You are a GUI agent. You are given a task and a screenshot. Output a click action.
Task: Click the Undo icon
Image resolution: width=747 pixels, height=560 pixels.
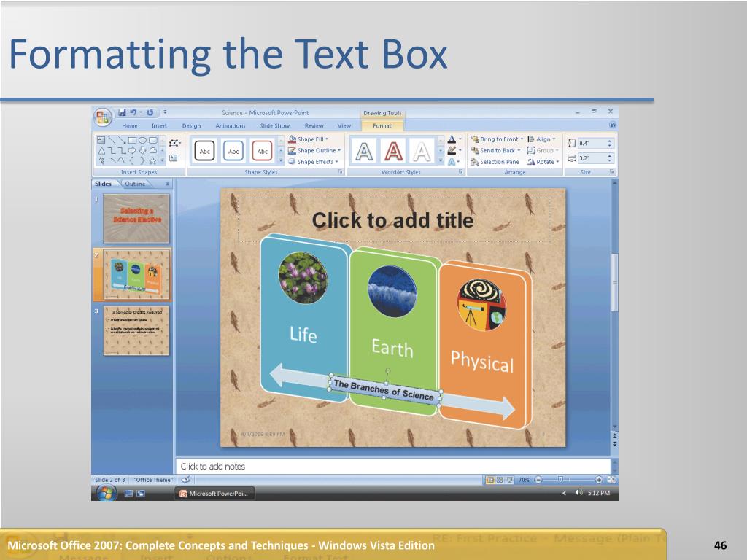point(133,112)
